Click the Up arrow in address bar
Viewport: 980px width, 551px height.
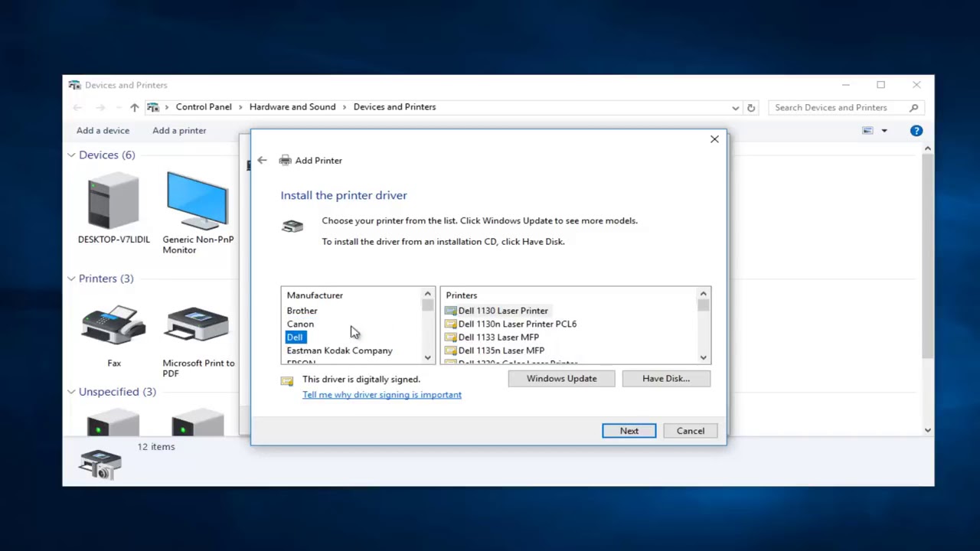pyautogui.click(x=134, y=107)
